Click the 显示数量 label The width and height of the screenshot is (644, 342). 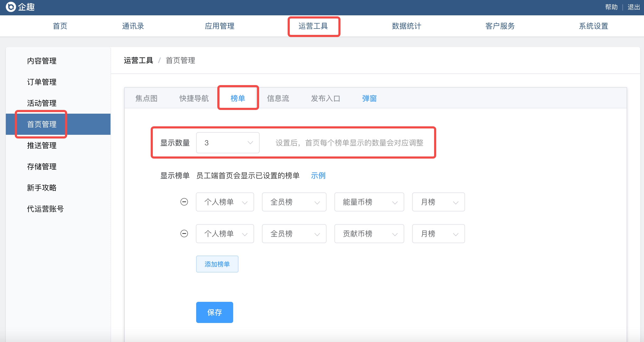(175, 143)
